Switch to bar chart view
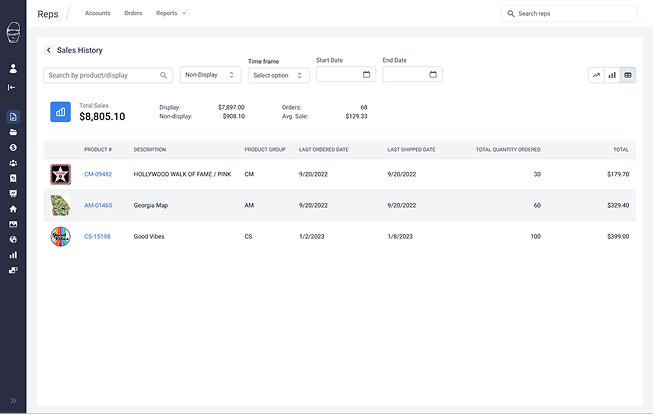The width and height of the screenshot is (654, 416). 612,76
